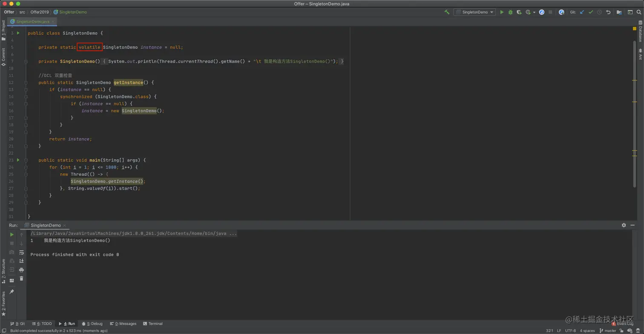Run SingletonDemo from the main toolbar
The image size is (644, 334).
tap(502, 12)
